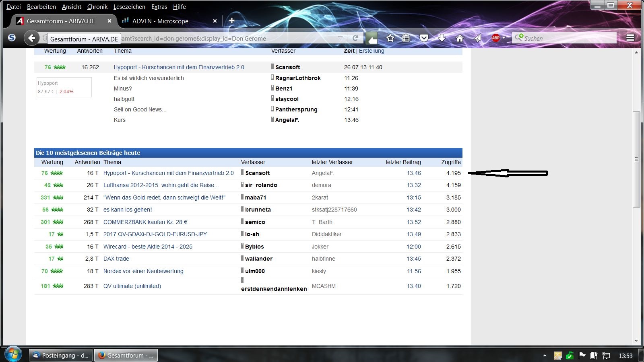Image resolution: width=644 pixels, height=362 pixels.
Task: Open the COMMERZBANK kaufen Kz. 28 € thread
Action: point(145,222)
